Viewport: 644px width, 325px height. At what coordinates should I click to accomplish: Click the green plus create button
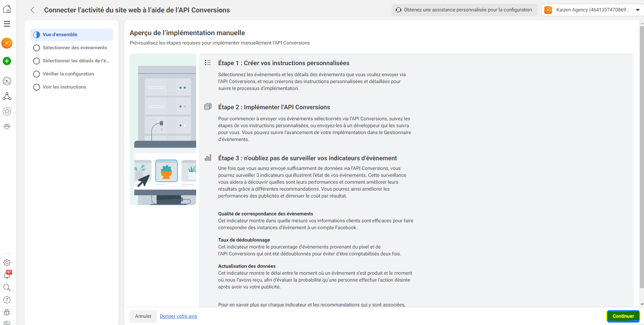click(x=7, y=61)
